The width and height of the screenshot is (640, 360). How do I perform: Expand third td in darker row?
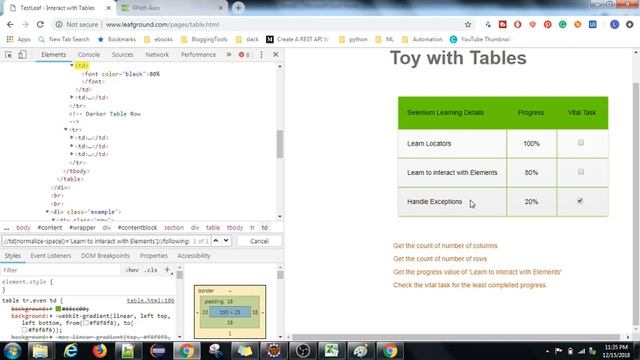(x=72, y=154)
